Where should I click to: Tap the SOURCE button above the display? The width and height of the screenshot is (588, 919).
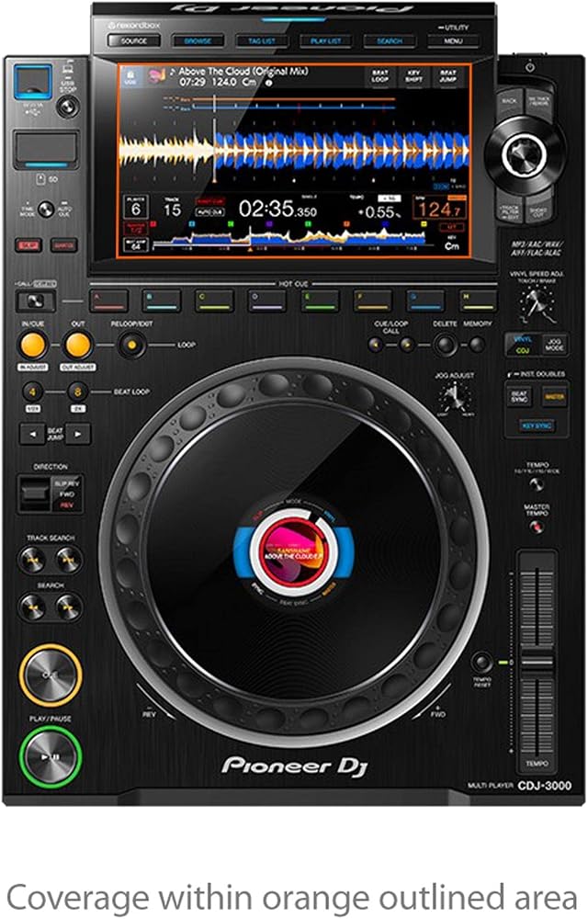click(134, 41)
